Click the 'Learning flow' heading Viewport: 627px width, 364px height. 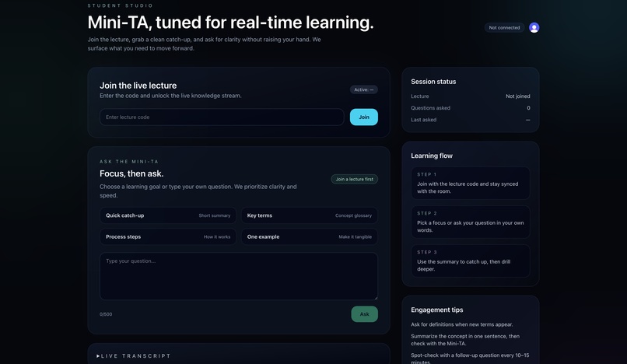tap(432, 156)
